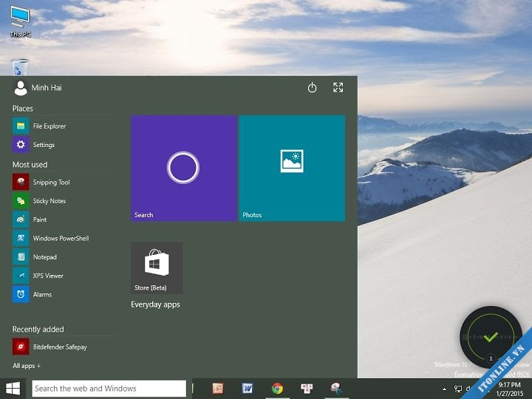The height and width of the screenshot is (399, 532).
Task: Switch to Snipping Tool in taskbar
Action: point(336,389)
